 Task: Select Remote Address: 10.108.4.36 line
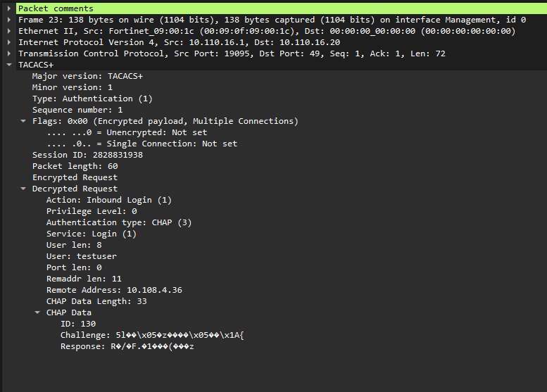113,290
